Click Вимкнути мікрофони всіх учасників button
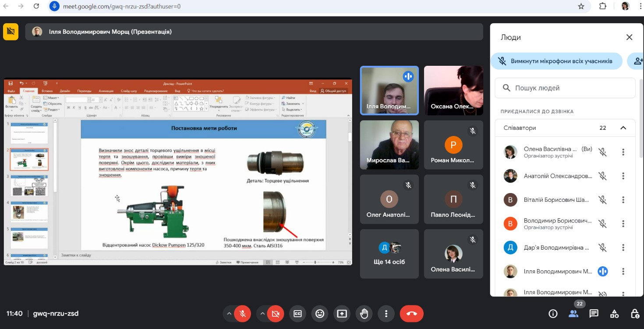Image resolution: width=644 pixels, height=329 pixels. coord(556,61)
